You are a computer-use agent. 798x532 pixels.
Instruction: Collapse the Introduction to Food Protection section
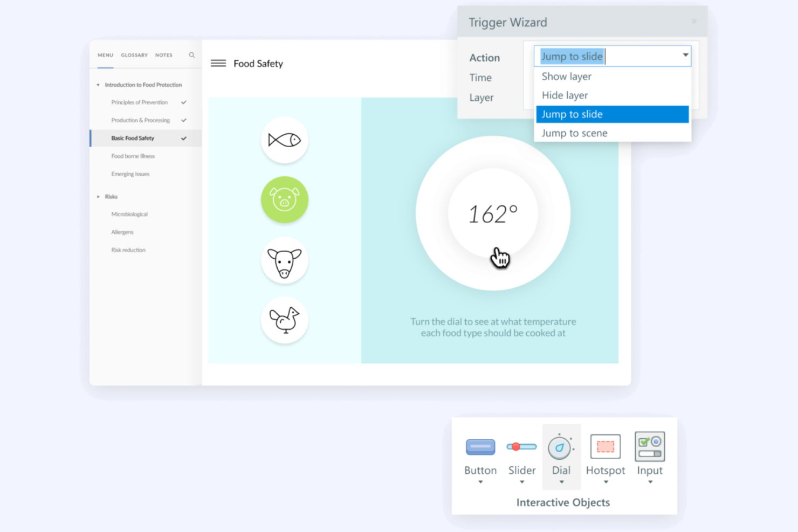click(x=98, y=85)
